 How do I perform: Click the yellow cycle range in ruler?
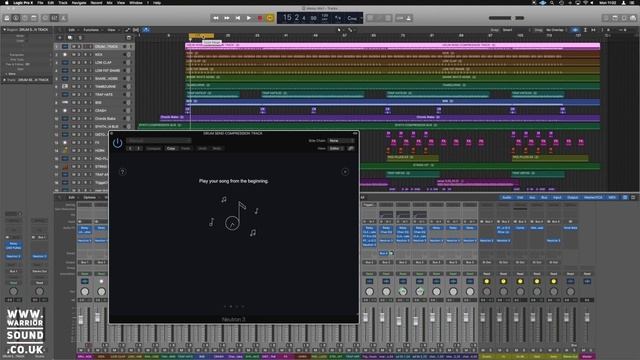click(x=202, y=36)
